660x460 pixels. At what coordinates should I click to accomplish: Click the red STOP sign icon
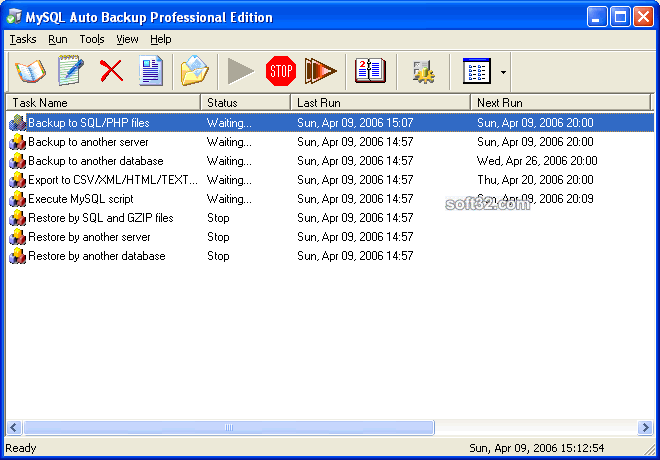[x=281, y=71]
